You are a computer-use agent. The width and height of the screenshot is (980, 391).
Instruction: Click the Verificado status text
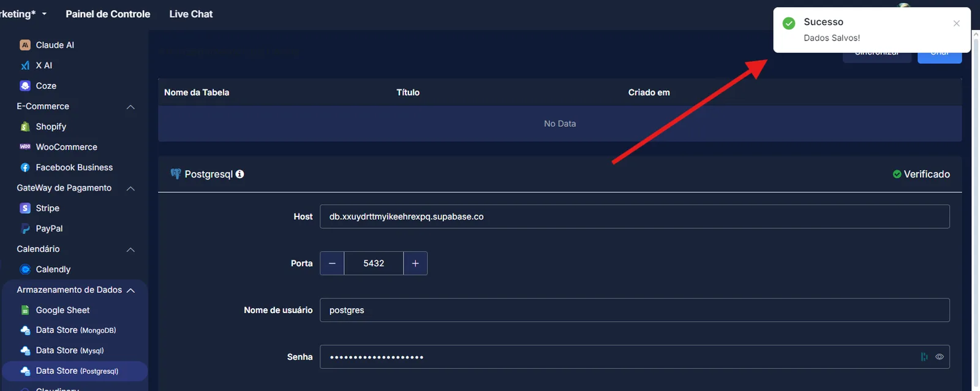pos(927,174)
